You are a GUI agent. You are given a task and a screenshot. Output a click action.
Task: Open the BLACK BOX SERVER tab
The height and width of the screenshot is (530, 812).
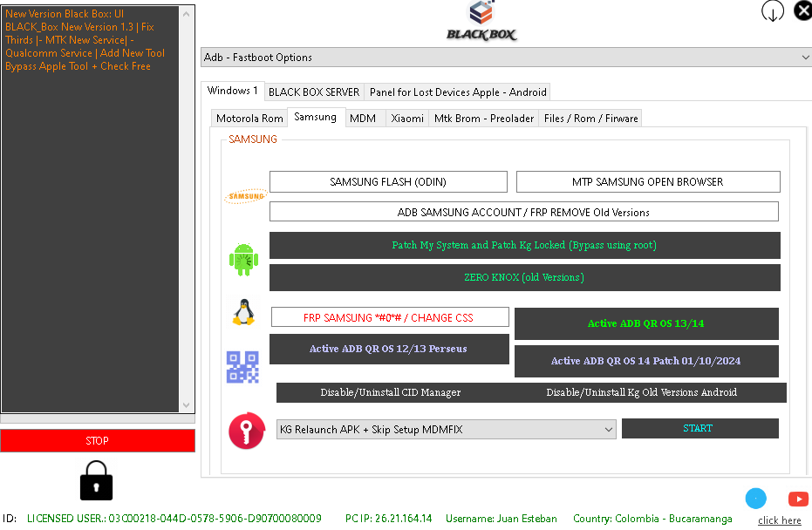[314, 92]
